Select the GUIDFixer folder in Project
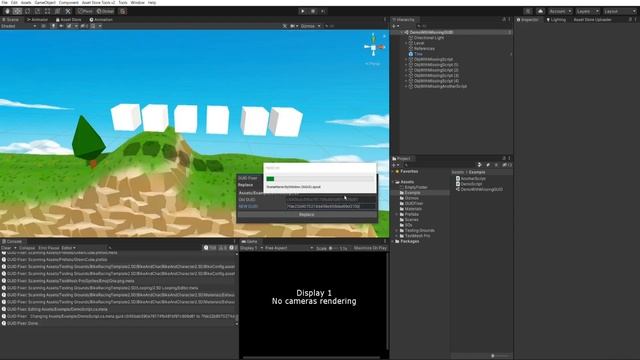Viewport: 640px width, 360px height. point(414,203)
